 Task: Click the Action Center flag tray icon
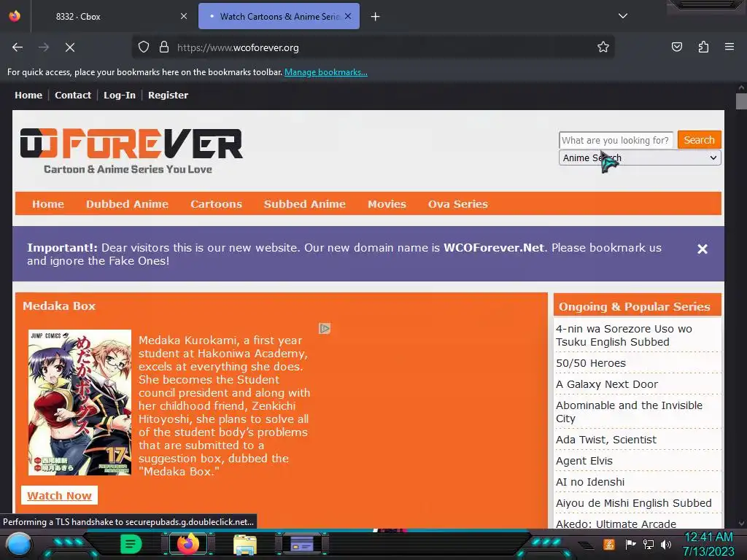pos(630,544)
